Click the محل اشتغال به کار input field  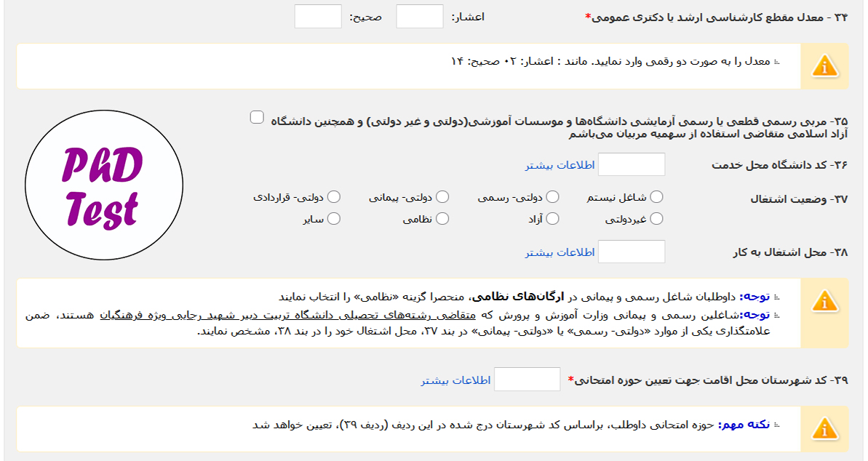coord(632,252)
